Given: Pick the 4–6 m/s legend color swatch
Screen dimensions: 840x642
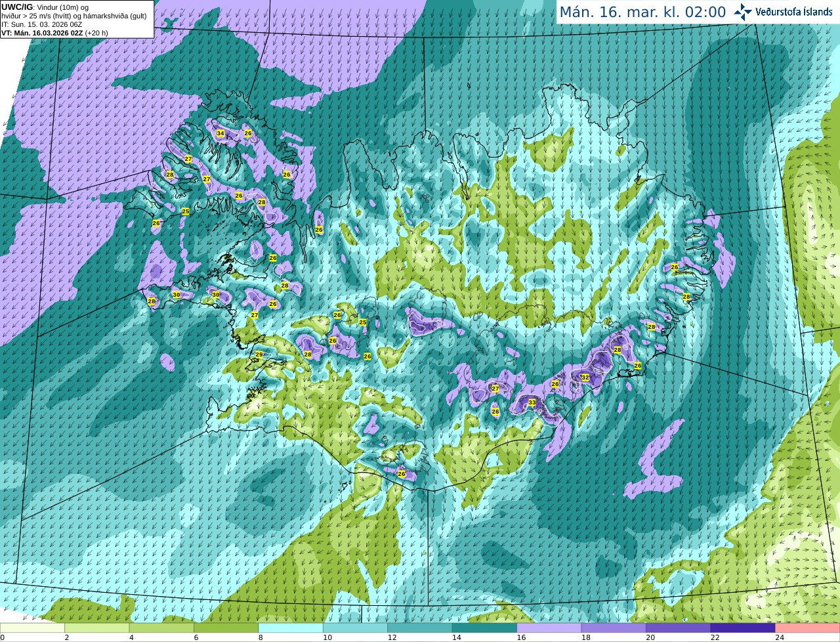Looking at the screenshot, I should point(161,628).
